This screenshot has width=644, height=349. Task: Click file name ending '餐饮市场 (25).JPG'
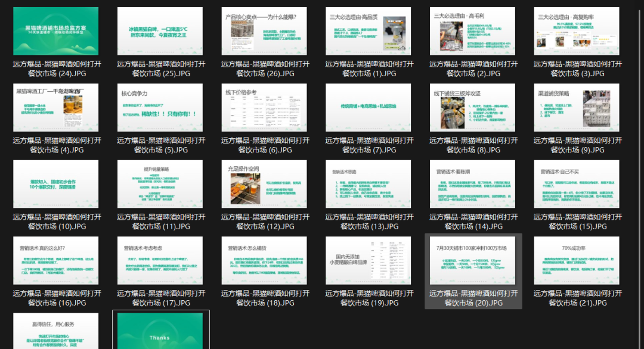pyautogui.click(x=161, y=69)
